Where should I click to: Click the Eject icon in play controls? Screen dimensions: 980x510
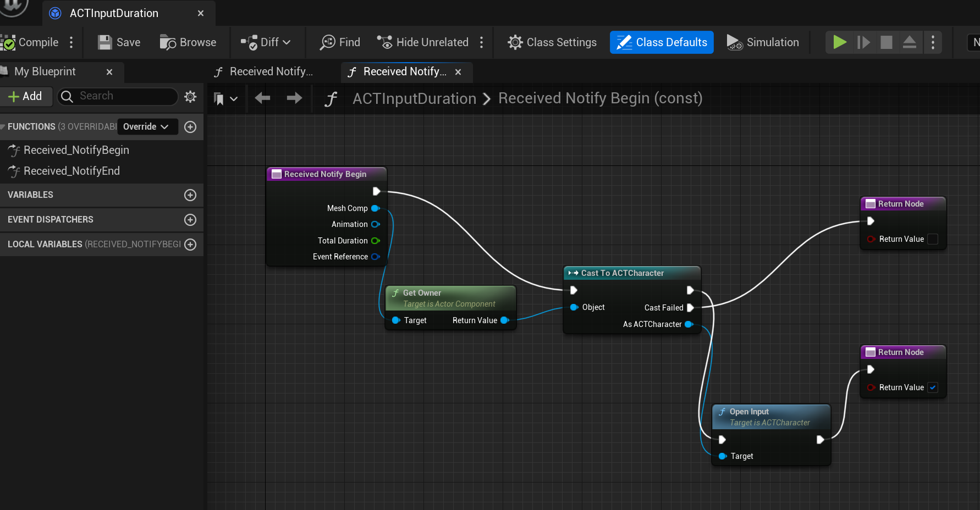(x=909, y=42)
